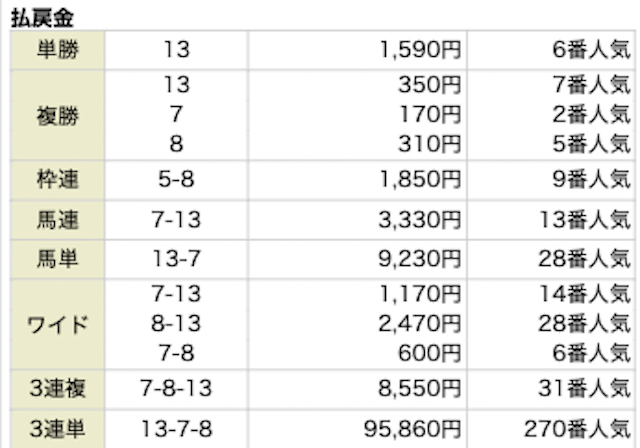Select the 複勝 row label
This screenshot has height=448, width=640.
point(58,115)
